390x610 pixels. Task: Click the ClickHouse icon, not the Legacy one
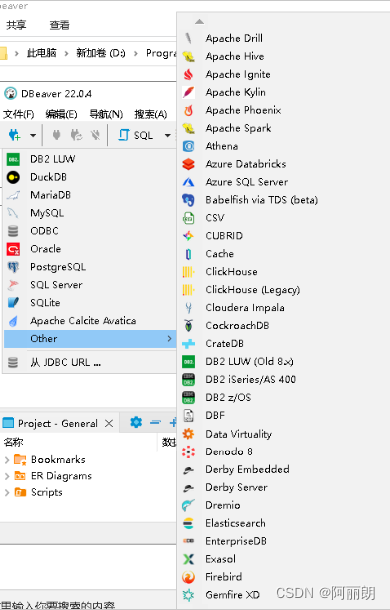[x=188, y=272]
